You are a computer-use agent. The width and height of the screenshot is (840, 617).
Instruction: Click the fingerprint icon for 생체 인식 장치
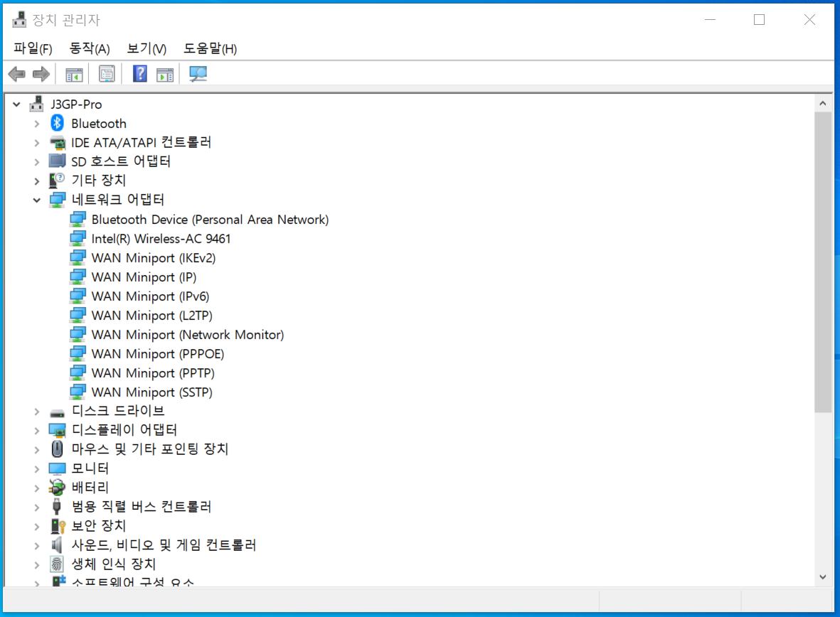(x=57, y=564)
